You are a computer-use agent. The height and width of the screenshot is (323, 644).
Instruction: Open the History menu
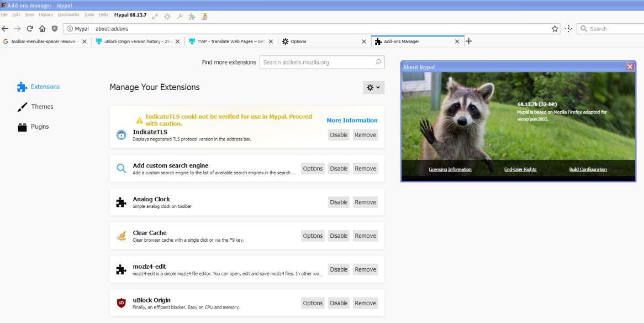point(46,14)
